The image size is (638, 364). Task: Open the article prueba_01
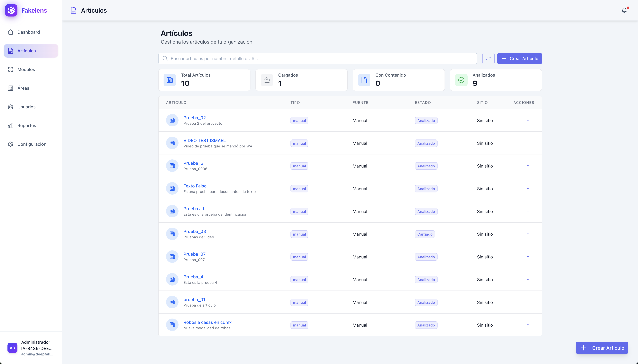tap(194, 300)
